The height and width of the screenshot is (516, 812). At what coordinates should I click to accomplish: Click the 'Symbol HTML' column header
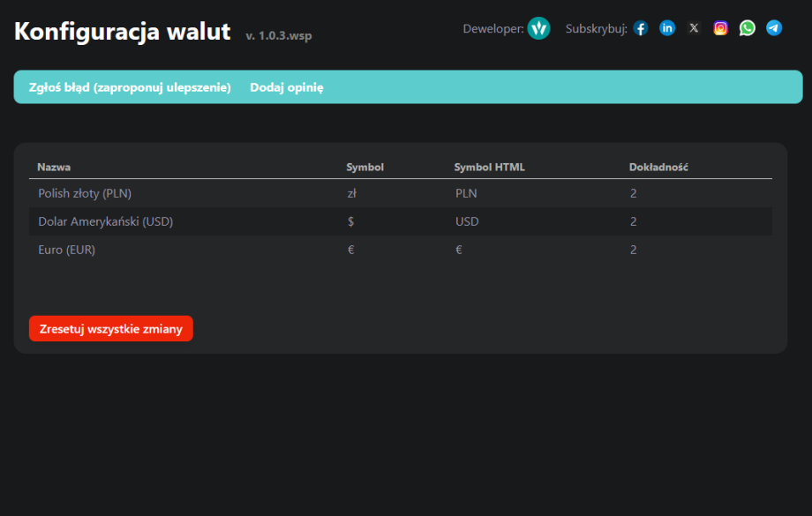[x=489, y=167]
